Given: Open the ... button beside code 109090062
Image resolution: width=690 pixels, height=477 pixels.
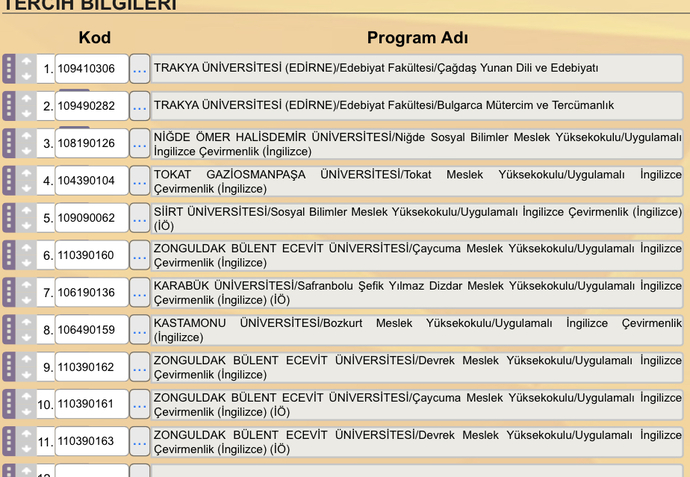Looking at the screenshot, I should click(139, 218).
